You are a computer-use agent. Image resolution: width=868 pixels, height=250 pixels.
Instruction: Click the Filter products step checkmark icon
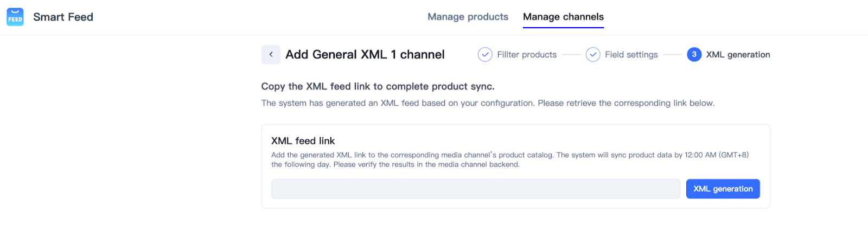[485, 55]
